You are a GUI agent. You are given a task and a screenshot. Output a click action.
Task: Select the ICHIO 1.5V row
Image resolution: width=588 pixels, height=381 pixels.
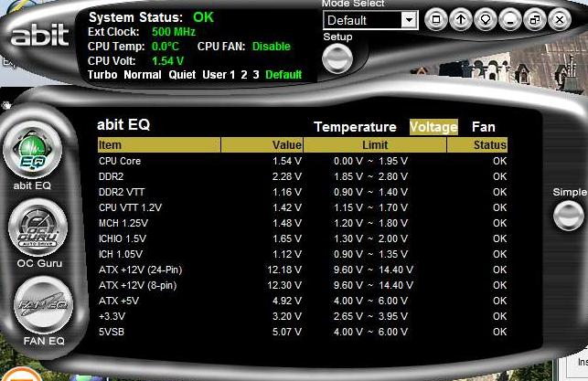pos(303,238)
